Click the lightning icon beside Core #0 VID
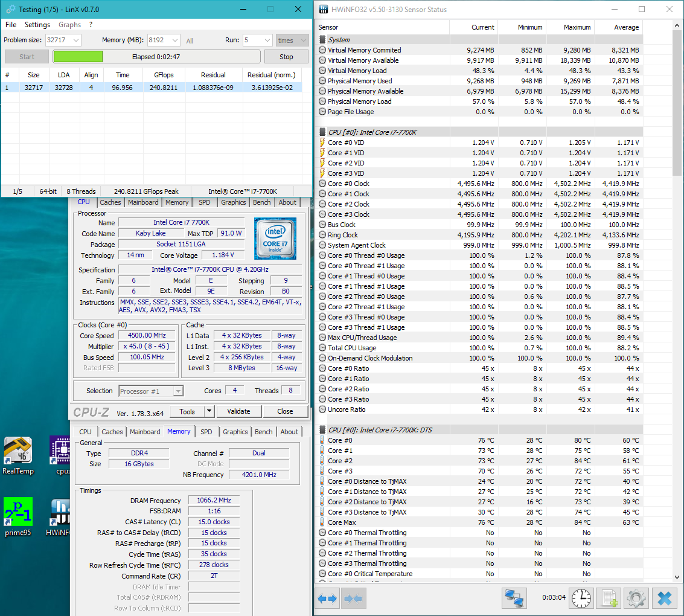Image resolution: width=684 pixels, height=616 pixels. tap(322, 143)
